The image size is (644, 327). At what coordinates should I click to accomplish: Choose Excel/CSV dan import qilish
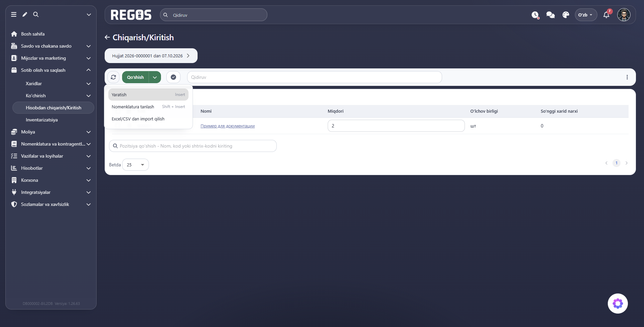(x=148, y=119)
